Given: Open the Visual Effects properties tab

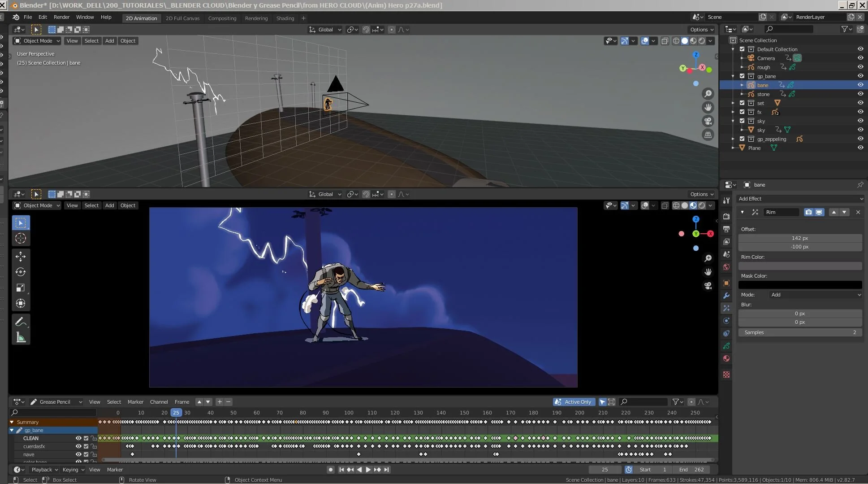Looking at the screenshot, I should (x=726, y=308).
